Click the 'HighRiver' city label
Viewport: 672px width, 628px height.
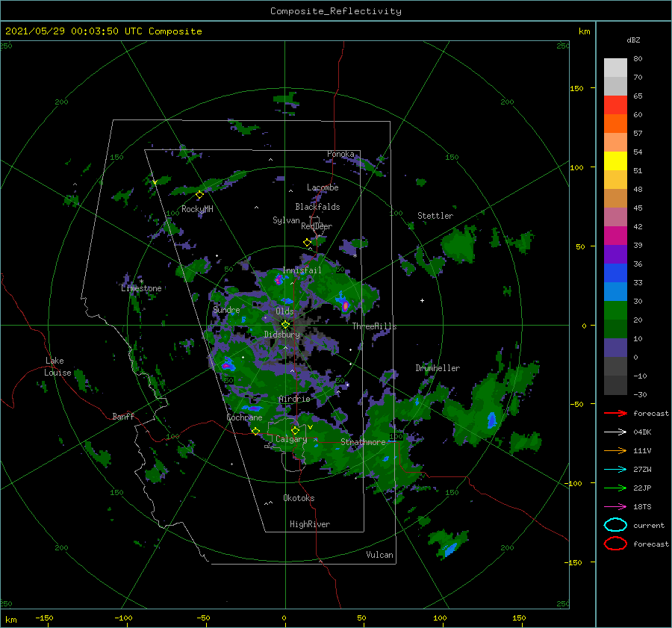(x=310, y=524)
